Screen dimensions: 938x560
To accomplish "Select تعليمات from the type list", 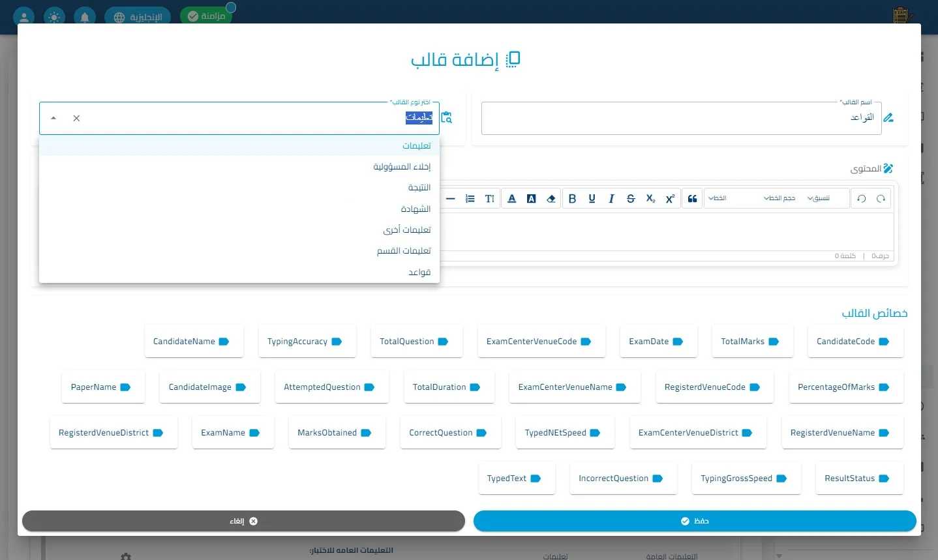I will point(239,145).
